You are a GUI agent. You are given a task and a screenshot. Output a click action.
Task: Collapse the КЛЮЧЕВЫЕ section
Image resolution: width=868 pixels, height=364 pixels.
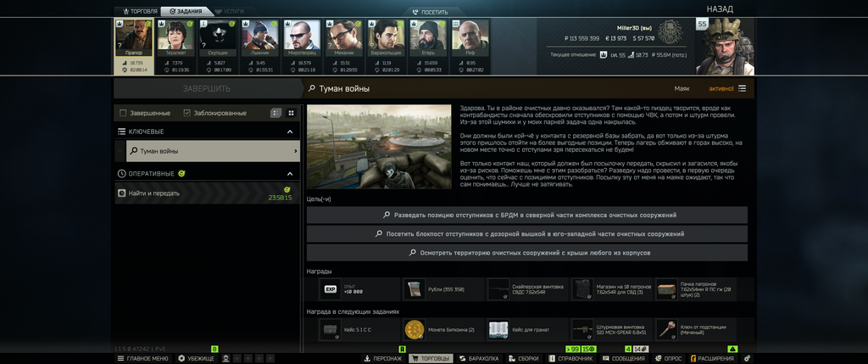tap(290, 132)
